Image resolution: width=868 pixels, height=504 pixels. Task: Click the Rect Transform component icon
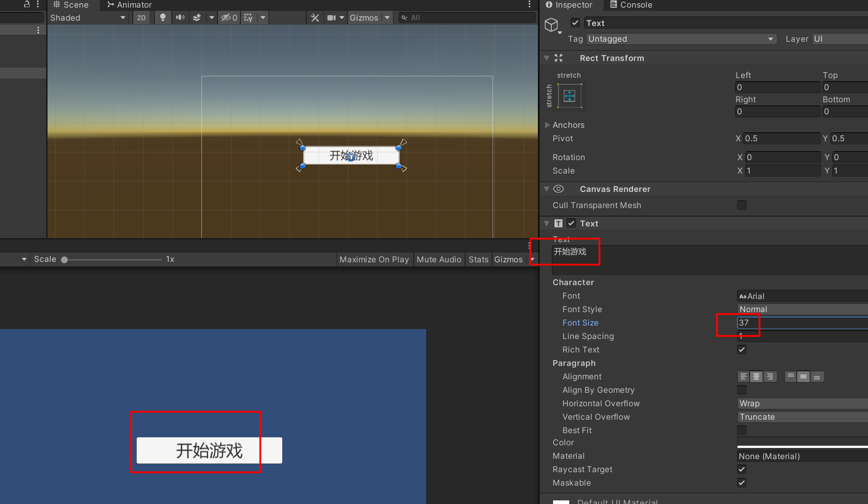tap(558, 58)
